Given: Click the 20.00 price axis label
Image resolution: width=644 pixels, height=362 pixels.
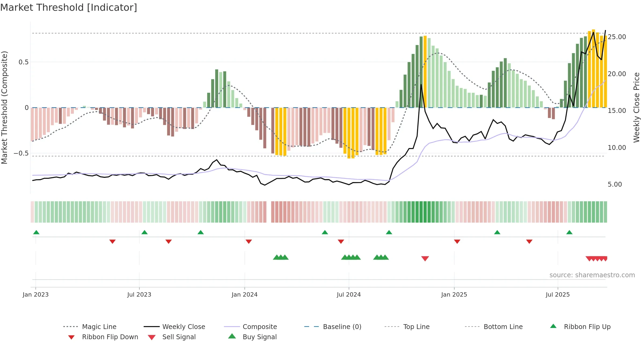Looking at the screenshot, I should pyautogui.click(x=617, y=74).
